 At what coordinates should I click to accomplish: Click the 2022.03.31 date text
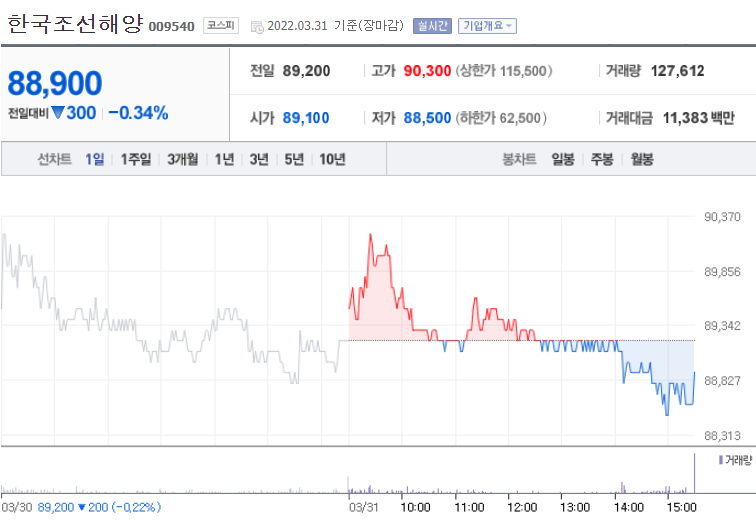(297, 26)
